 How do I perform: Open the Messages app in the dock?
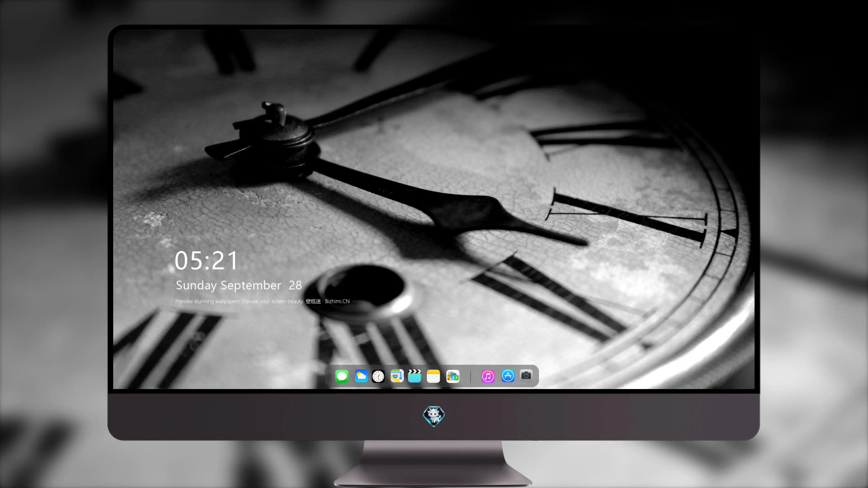click(x=342, y=376)
